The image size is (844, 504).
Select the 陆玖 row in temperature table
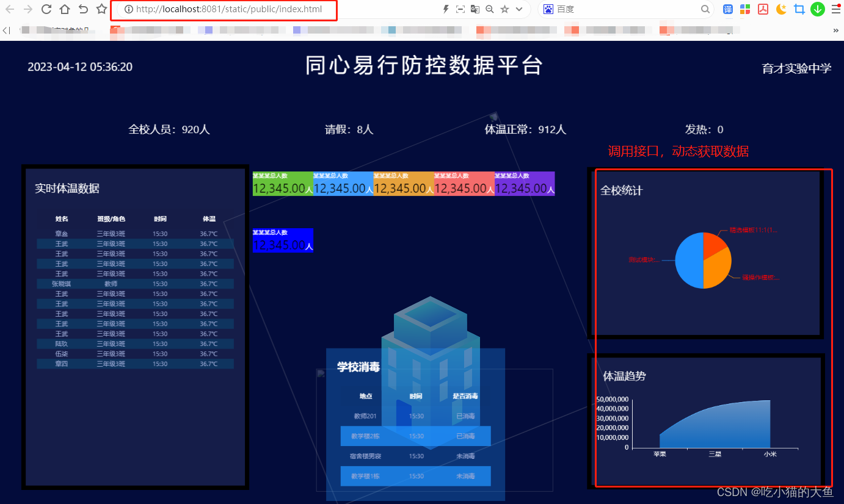[x=135, y=344]
